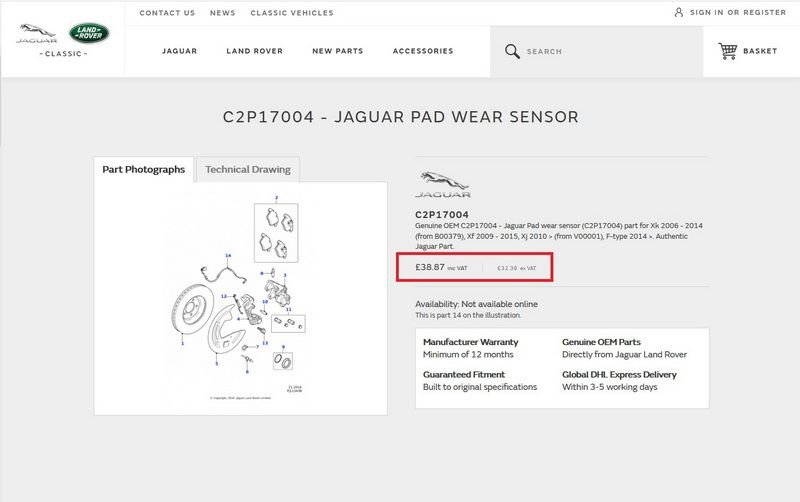Image resolution: width=800 pixels, height=502 pixels.
Task: Click the green Land Rover oval logo
Action: click(x=89, y=33)
